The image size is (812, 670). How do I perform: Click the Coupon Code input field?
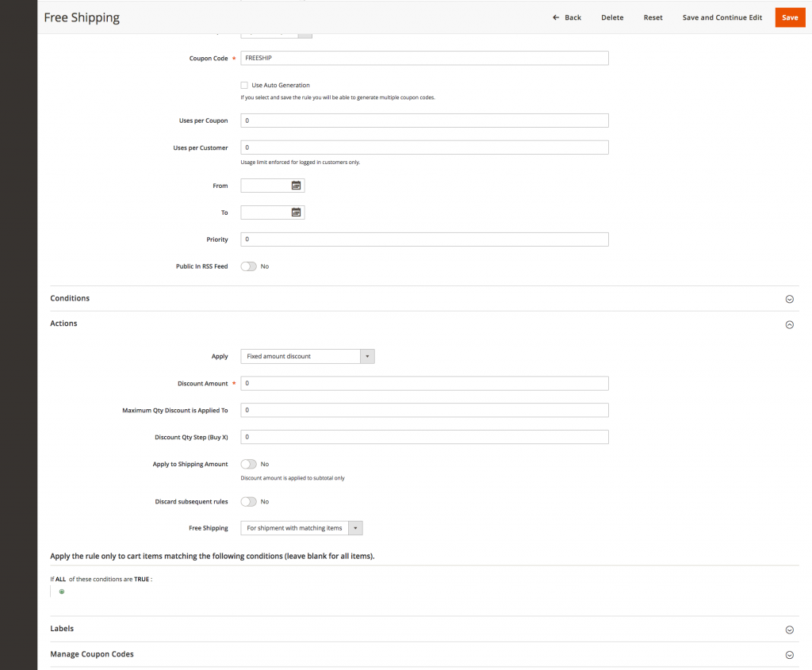coord(424,58)
